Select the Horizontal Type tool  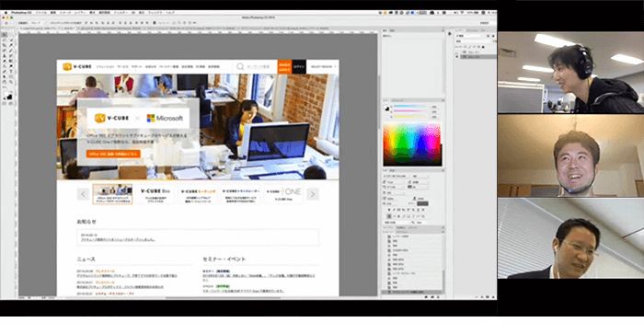pyautogui.click(x=11, y=71)
